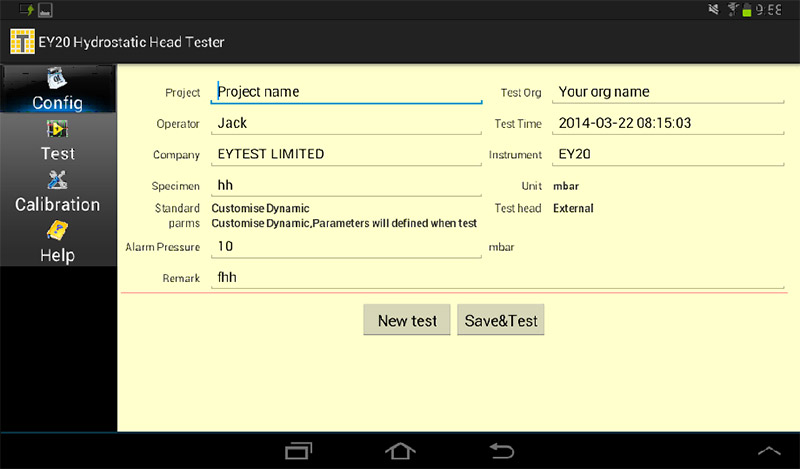
Task: Open the Calibration tools icon
Action: click(57, 180)
